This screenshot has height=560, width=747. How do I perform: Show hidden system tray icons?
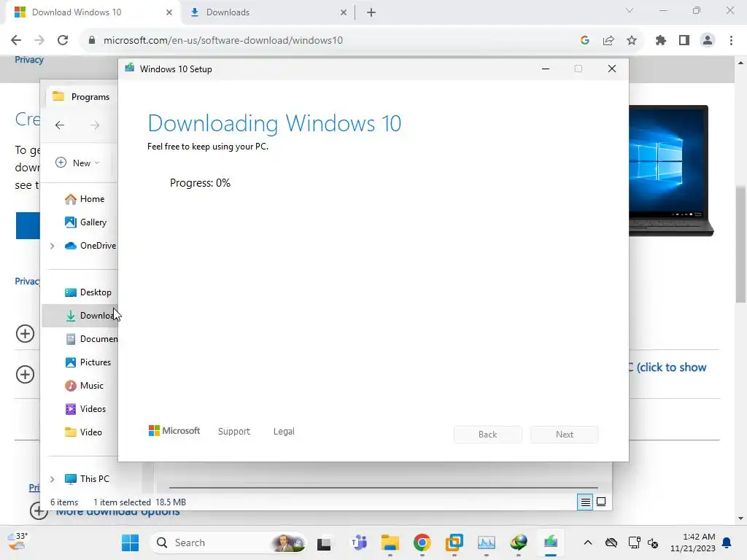pos(588,542)
